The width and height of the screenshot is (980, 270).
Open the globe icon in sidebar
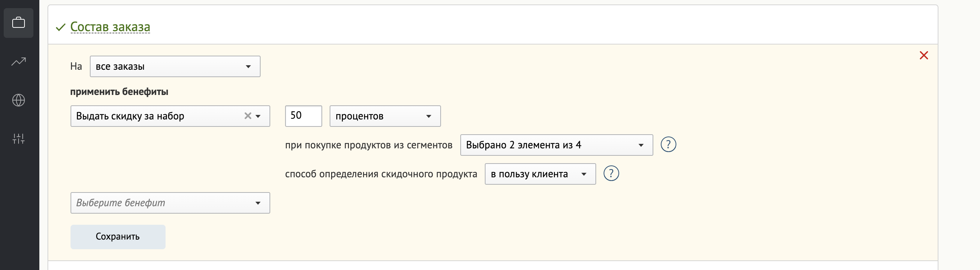[18, 100]
